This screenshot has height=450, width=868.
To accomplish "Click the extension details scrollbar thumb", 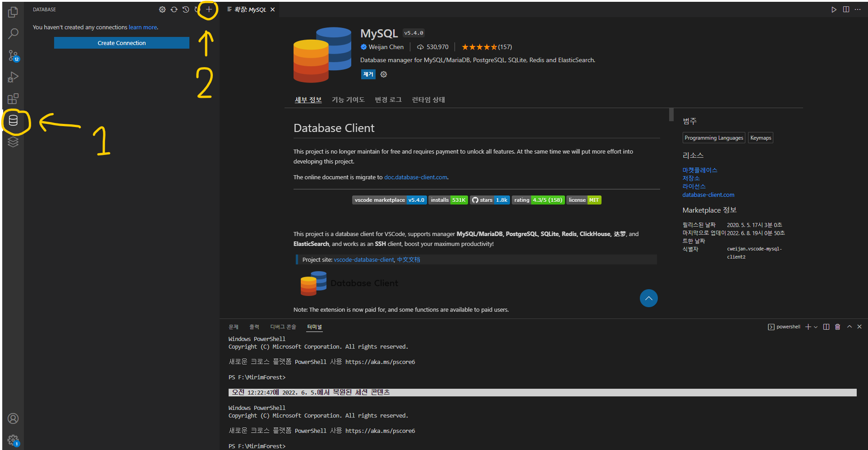I will [671, 115].
